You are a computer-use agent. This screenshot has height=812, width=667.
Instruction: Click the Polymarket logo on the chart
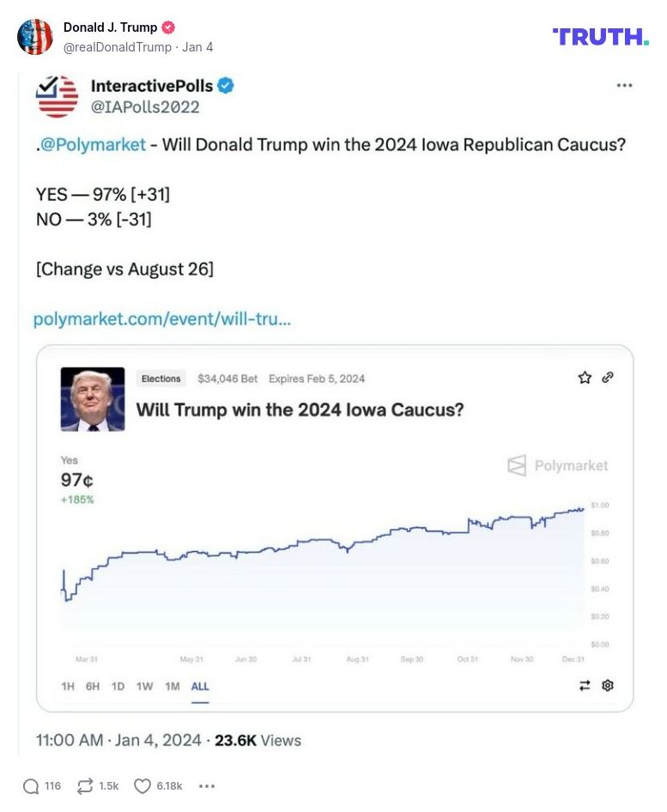click(x=556, y=466)
